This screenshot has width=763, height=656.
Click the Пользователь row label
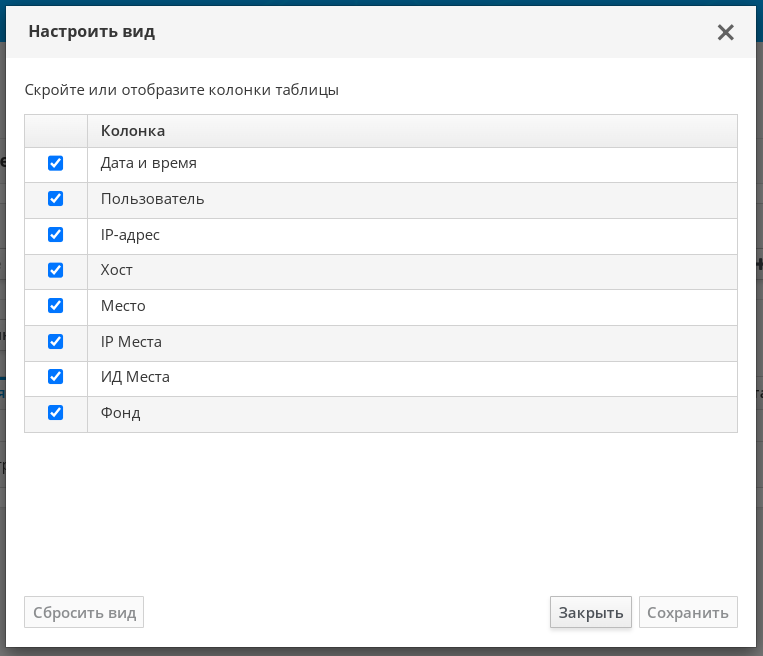click(x=152, y=199)
